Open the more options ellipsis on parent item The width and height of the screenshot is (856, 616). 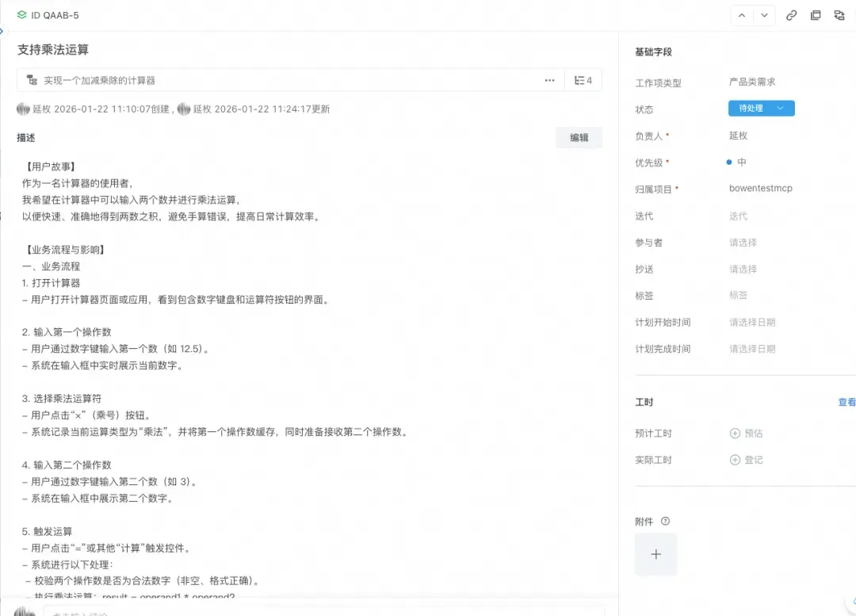point(549,80)
